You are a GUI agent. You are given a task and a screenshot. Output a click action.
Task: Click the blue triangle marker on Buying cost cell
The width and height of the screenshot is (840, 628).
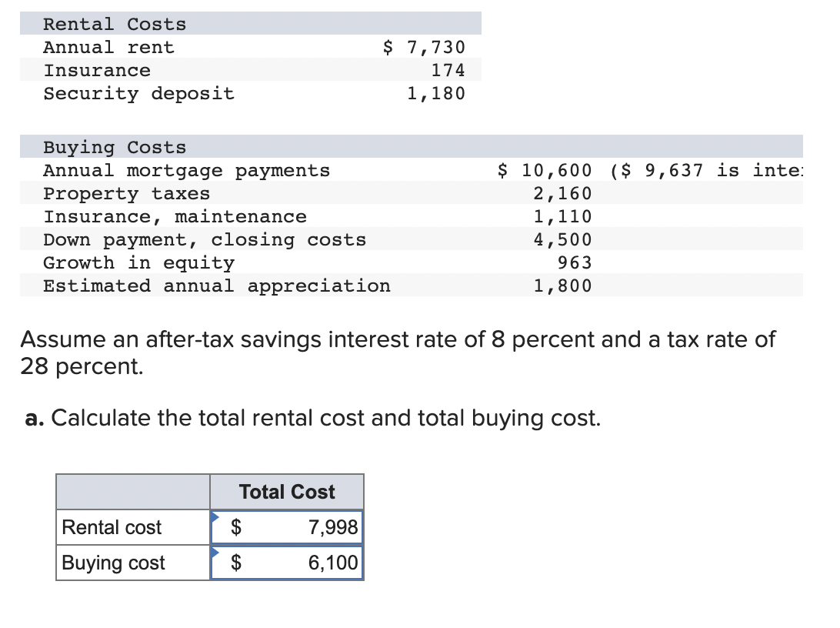(215, 552)
